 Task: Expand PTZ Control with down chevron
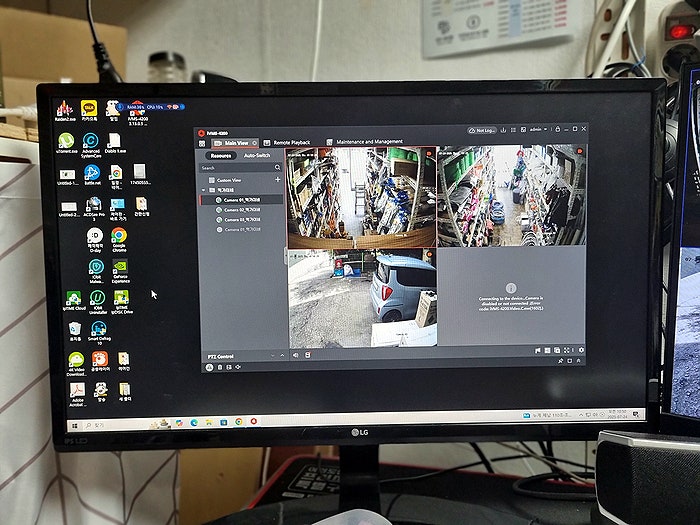point(272,356)
